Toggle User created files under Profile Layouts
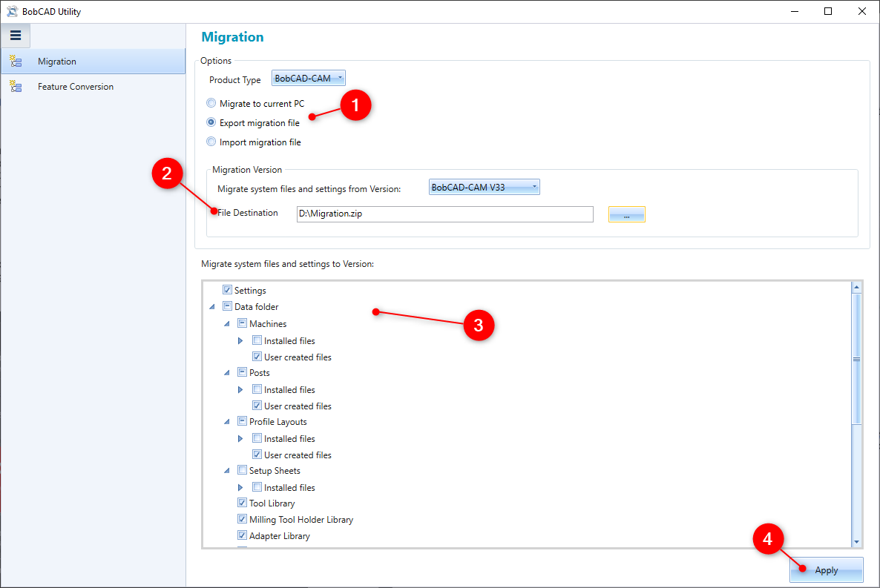 coord(257,454)
